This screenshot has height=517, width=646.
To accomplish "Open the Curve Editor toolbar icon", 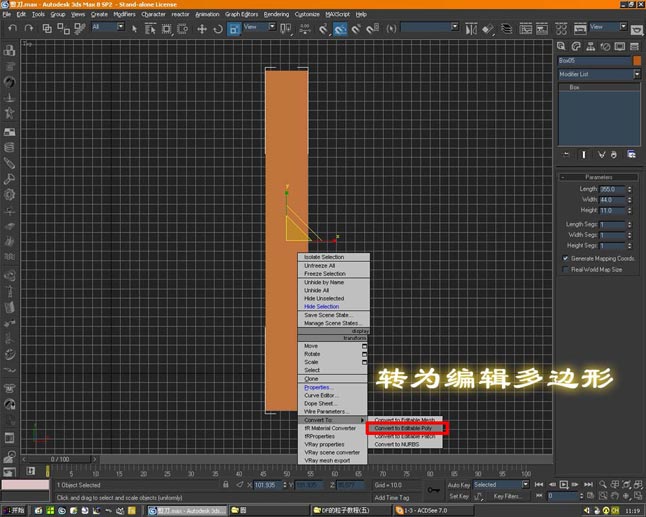I will (525, 29).
